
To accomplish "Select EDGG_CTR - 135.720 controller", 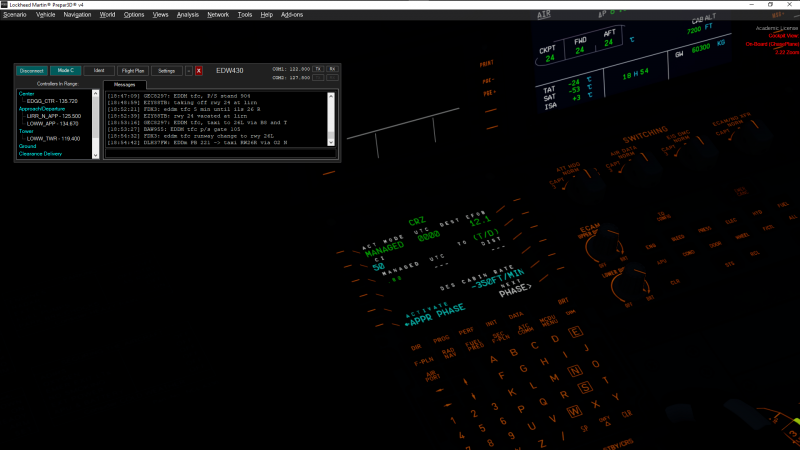I will 52,101.
